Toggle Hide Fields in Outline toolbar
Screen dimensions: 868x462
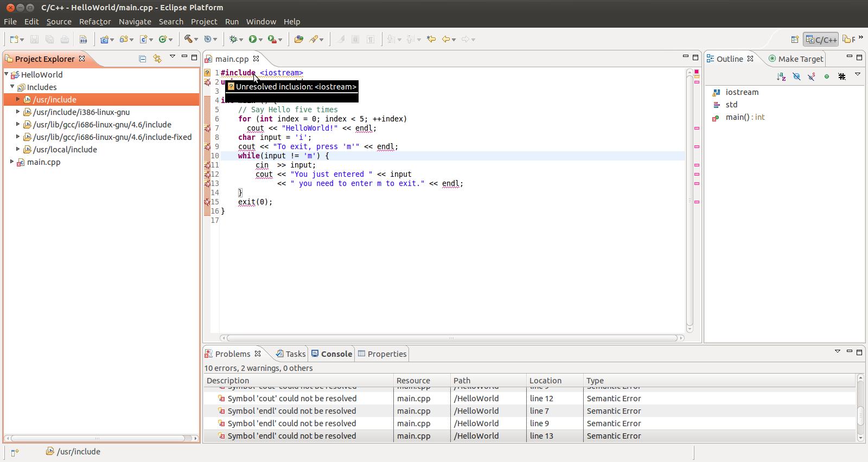[796, 76]
